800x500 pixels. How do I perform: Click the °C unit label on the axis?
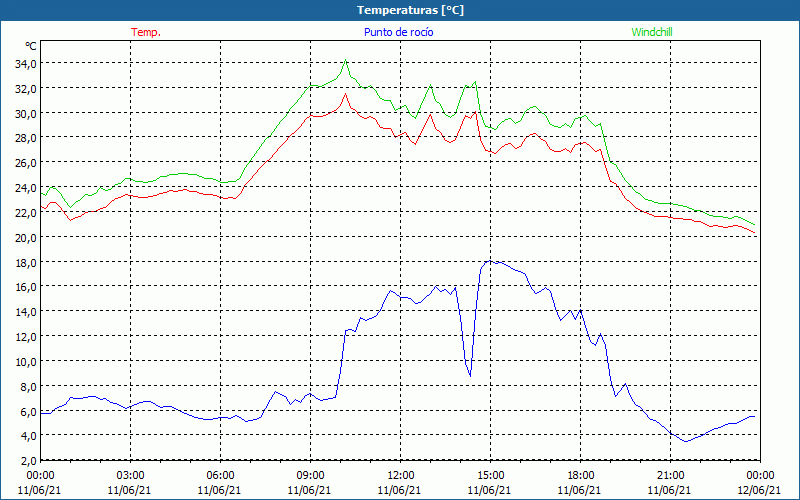click(x=31, y=46)
